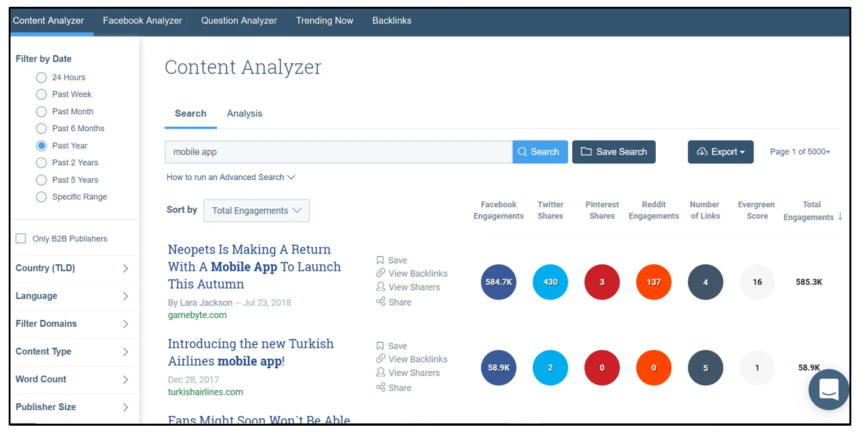The width and height of the screenshot is (868, 443).
Task: Expand How to run an Advanced Search
Action: 230,176
